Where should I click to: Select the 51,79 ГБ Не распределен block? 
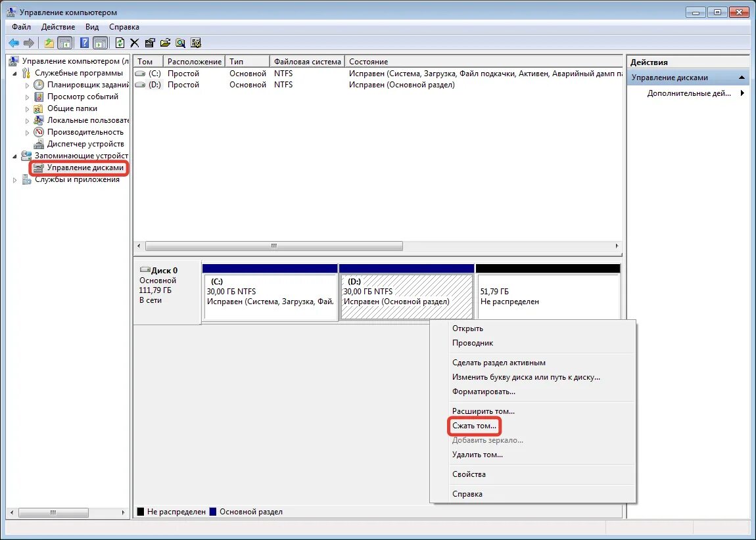pos(548,292)
